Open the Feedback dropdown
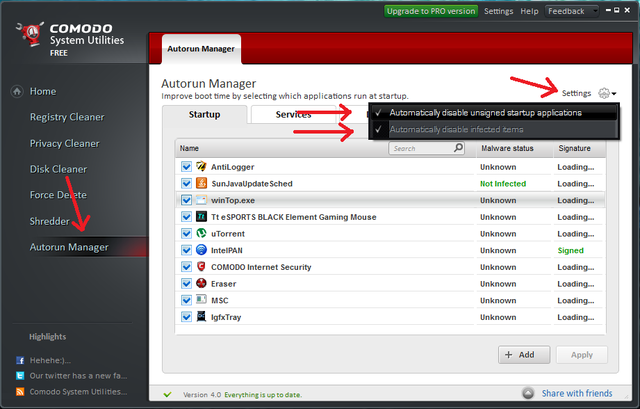This screenshot has width=640, height=409. point(571,11)
